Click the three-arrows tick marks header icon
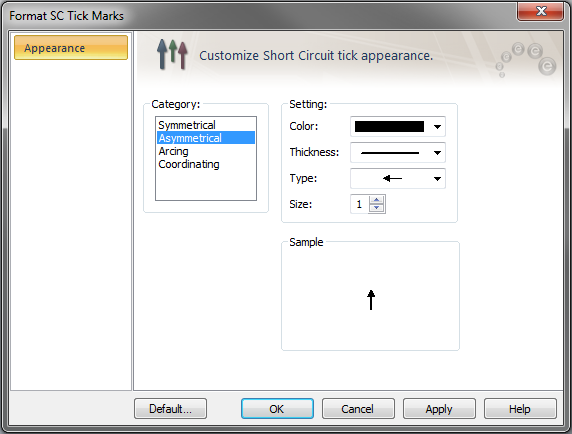Viewport: 572px width, 434px height. point(172,54)
